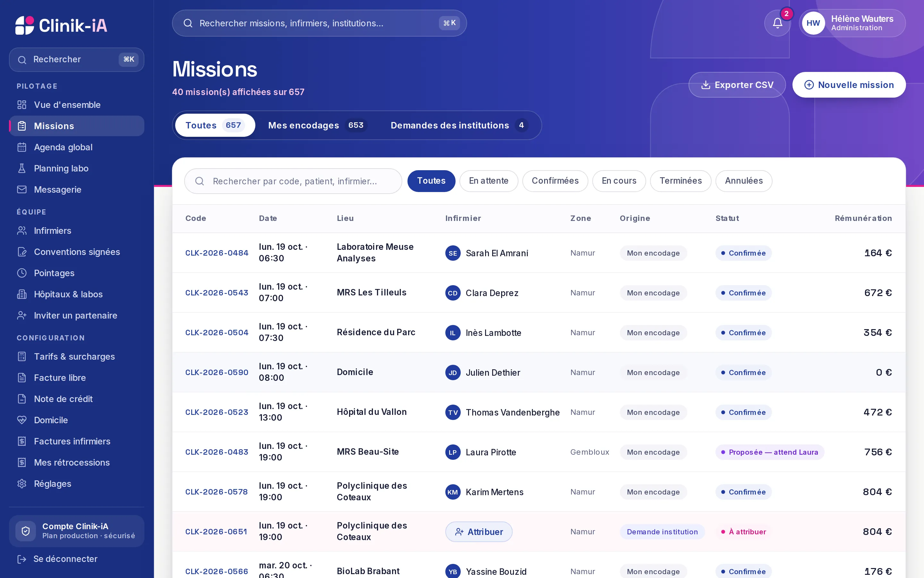Switch to Mes encodages tab
Screen dimensions: 924x578
pyautogui.click(x=318, y=125)
